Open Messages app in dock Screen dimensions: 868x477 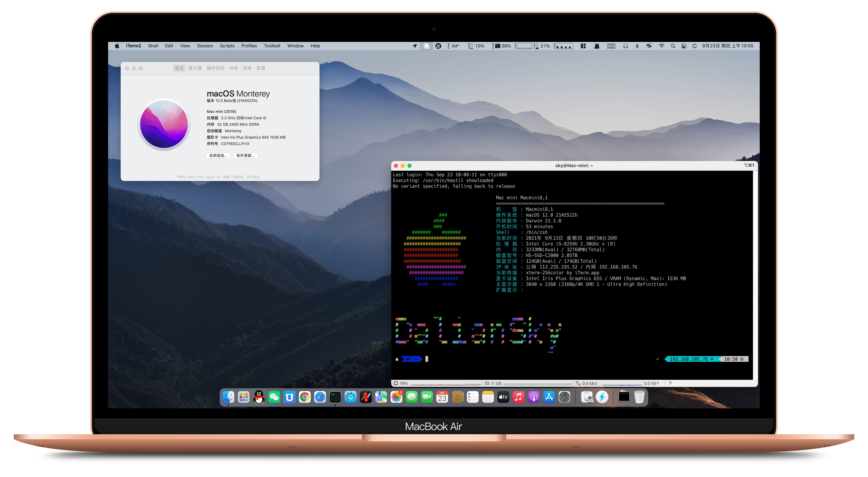coord(411,397)
